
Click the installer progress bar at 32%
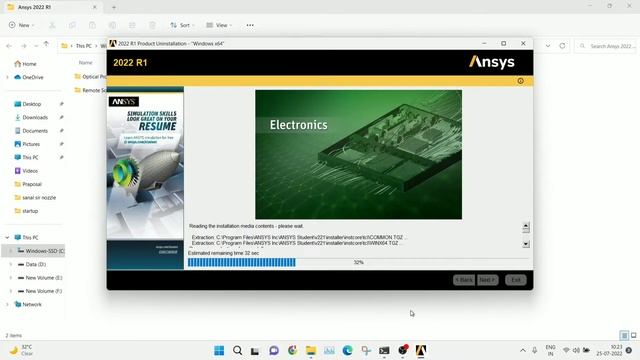pos(358,262)
